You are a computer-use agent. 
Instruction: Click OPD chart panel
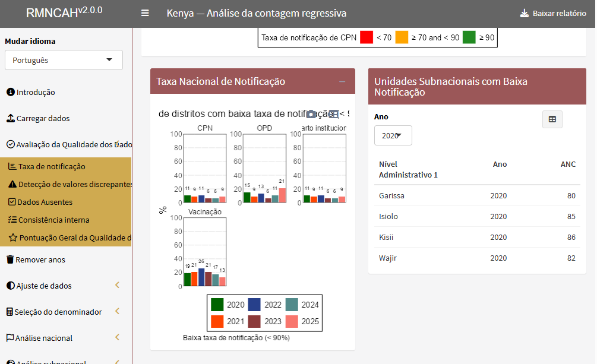pyautogui.click(x=264, y=168)
